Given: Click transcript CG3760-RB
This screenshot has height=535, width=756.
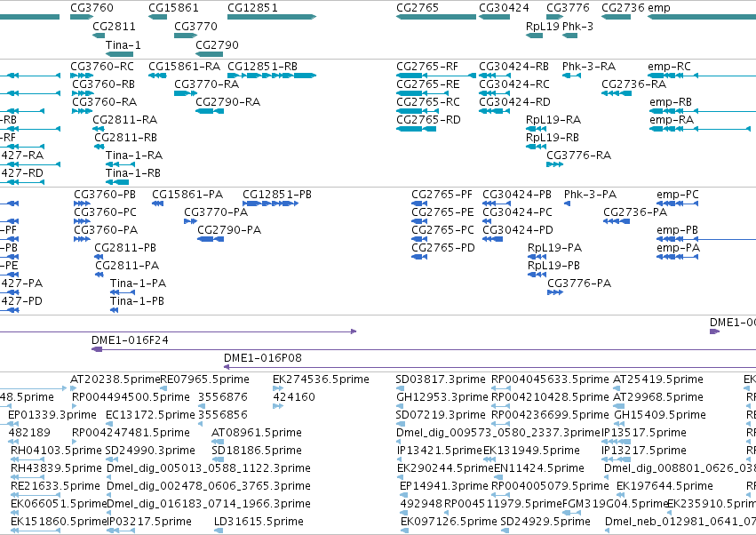Looking at the screenshot, I should (x=83, y=93).
